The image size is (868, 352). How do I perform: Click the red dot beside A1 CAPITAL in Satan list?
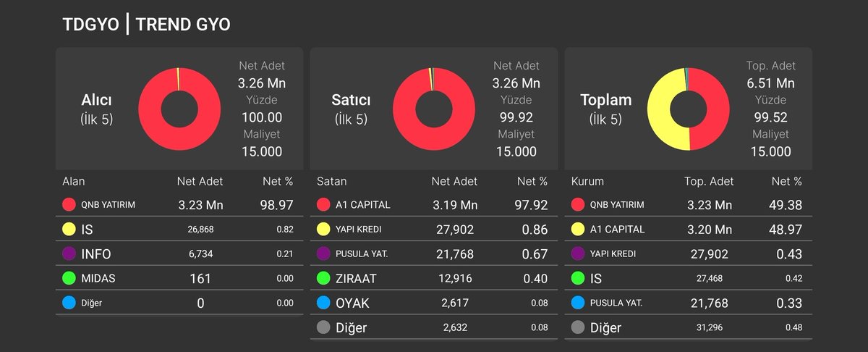(323, 205)
